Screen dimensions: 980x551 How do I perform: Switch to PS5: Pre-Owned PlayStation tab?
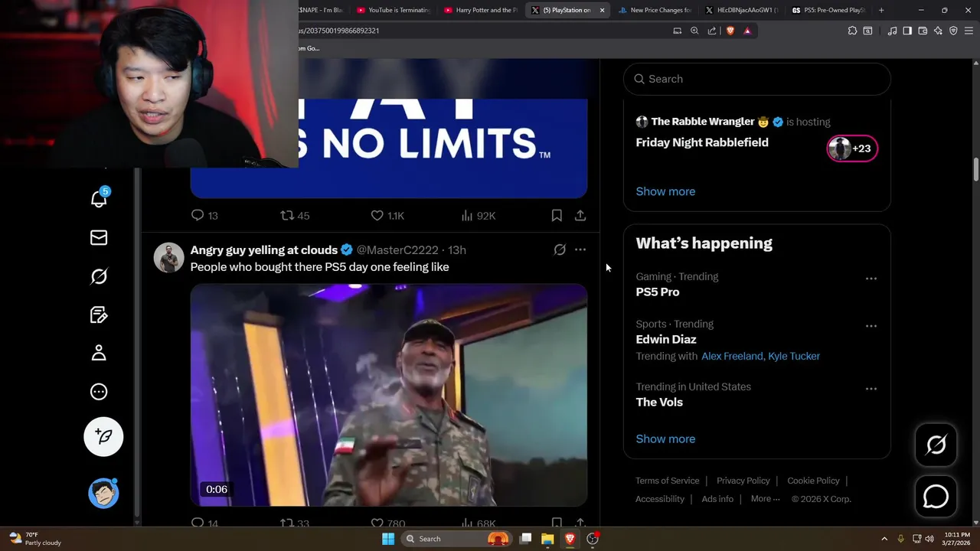tap(828, 10)
